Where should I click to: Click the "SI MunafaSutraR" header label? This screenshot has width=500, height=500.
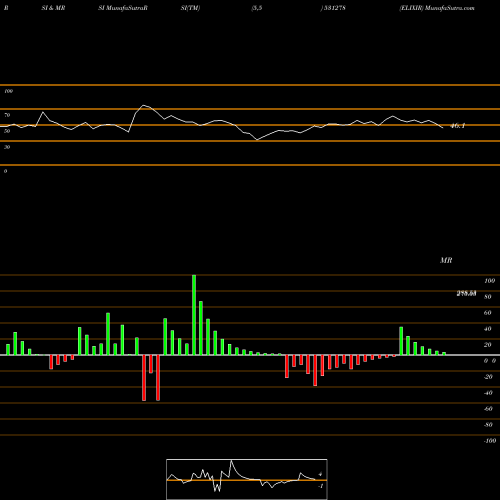click(x=123, y=8)
